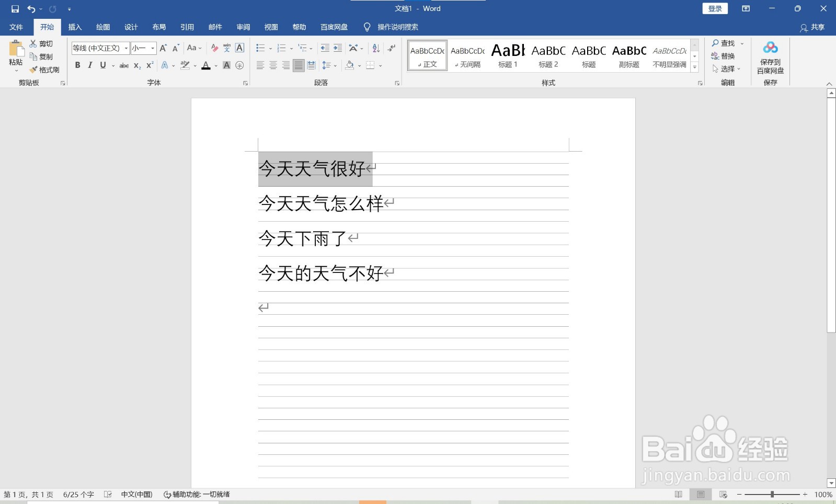Open the font size dropdown
The image size is (836, 504).
click(153, 48)
